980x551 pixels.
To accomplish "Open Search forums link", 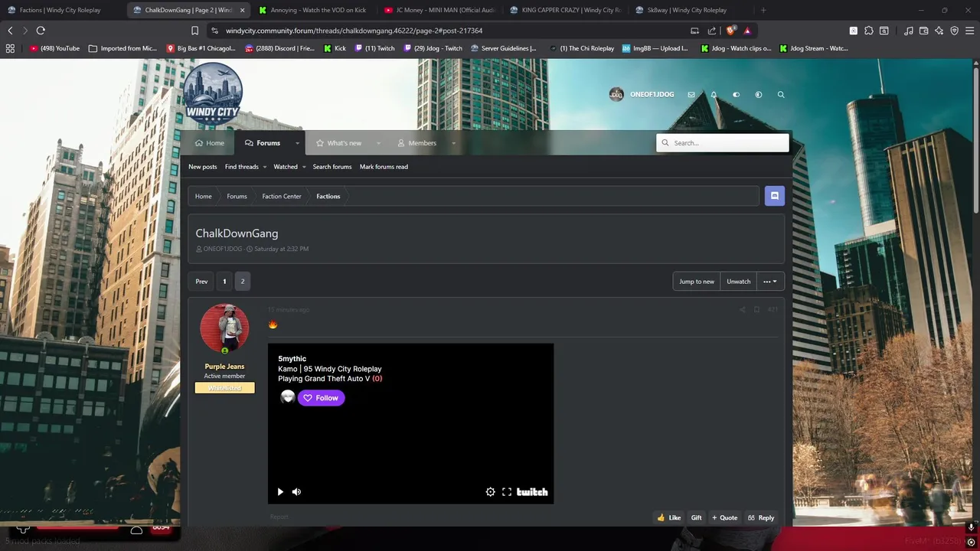I will 332,167.
